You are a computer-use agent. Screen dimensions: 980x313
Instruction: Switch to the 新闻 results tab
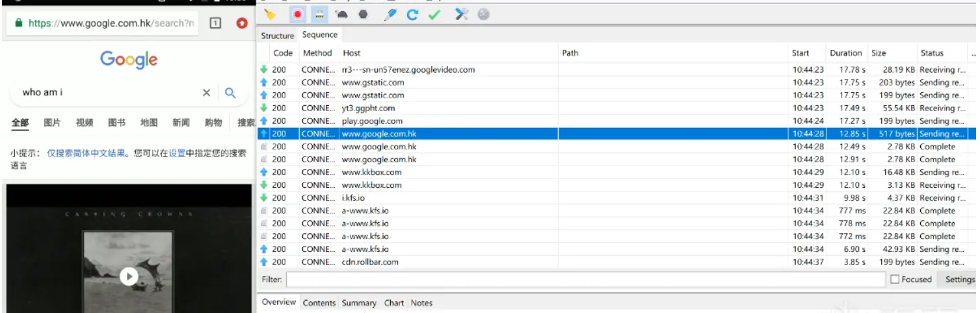(181, 122)
